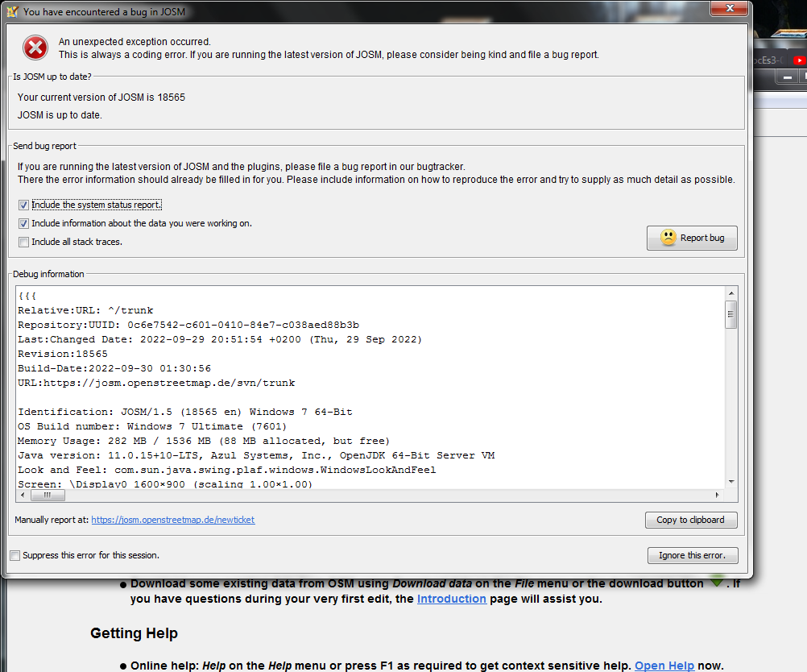Viewport: 807px width, 672px height.
Task: Click the JOSM icon in the dialog title bar
Action: point(12,11)
